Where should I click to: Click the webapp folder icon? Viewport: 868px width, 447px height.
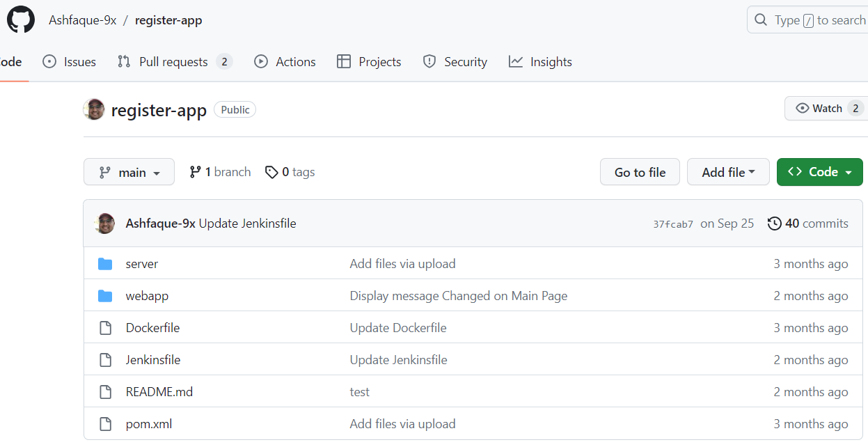[x=105, y=296]
